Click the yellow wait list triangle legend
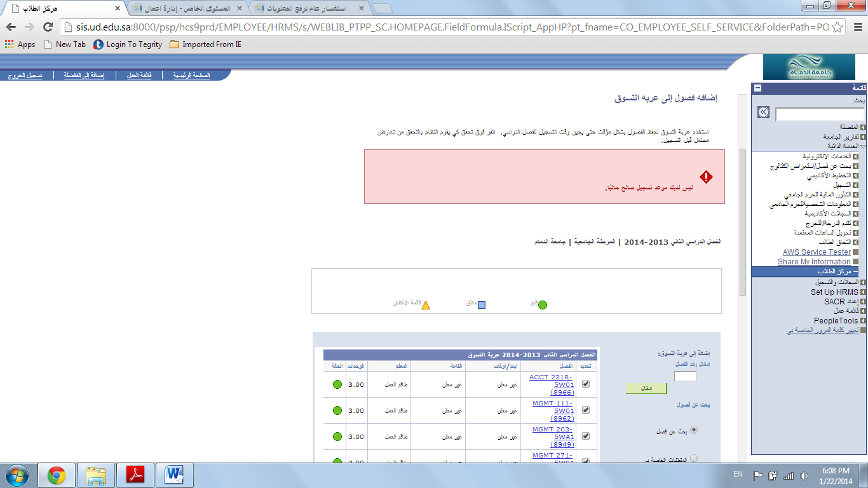 (x=426, y=305)
